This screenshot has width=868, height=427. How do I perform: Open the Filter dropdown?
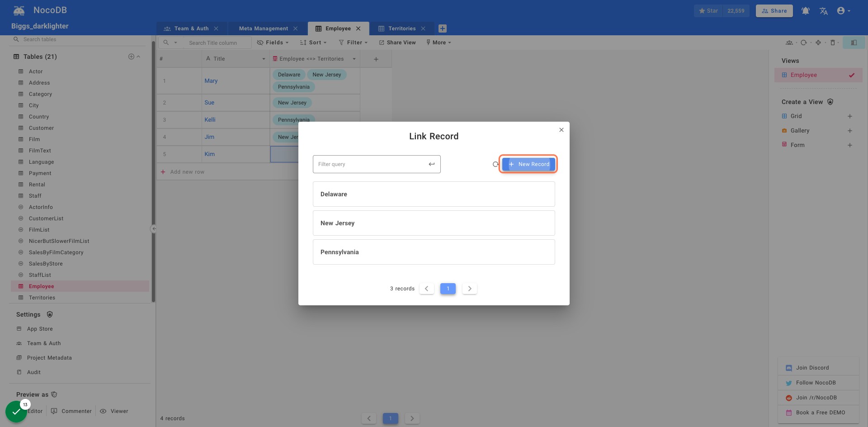click(353, 43)
